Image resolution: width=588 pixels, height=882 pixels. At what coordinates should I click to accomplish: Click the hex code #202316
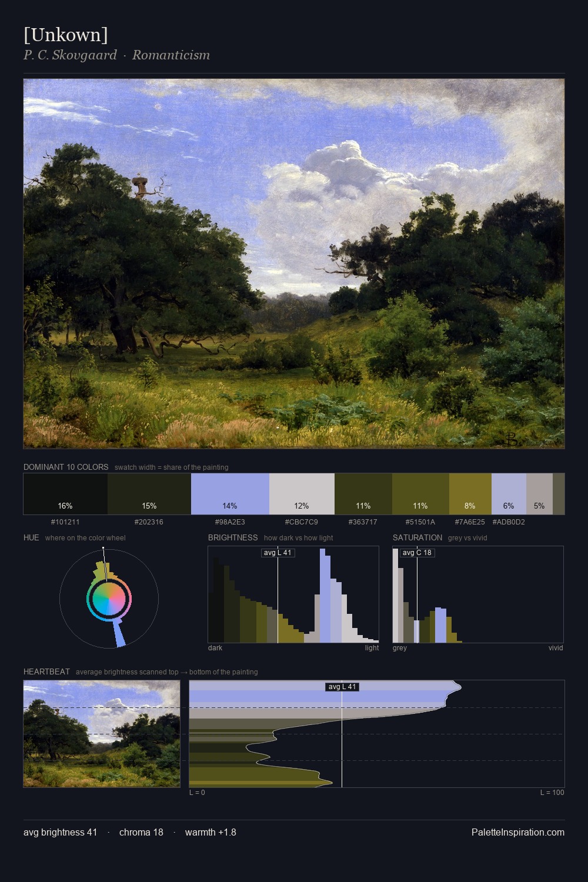click(149, 522)
